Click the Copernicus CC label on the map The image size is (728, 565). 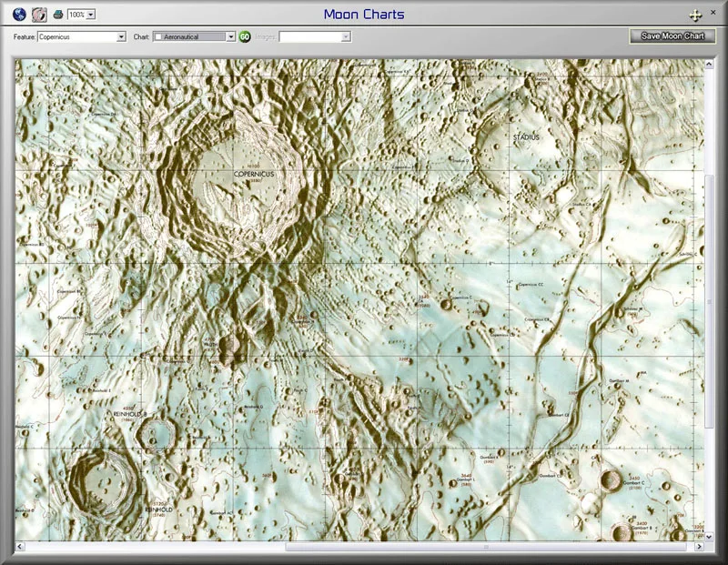(531, 285)
